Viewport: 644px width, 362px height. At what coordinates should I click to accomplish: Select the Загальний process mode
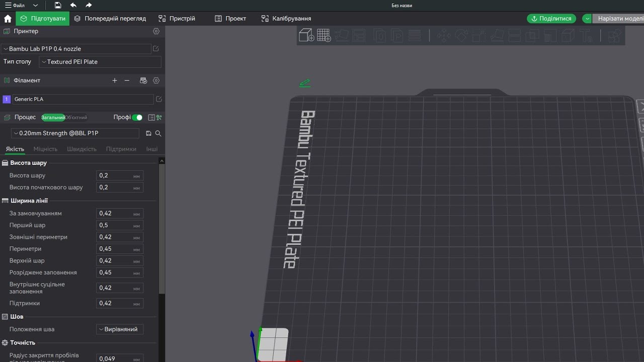coord(53,118)
